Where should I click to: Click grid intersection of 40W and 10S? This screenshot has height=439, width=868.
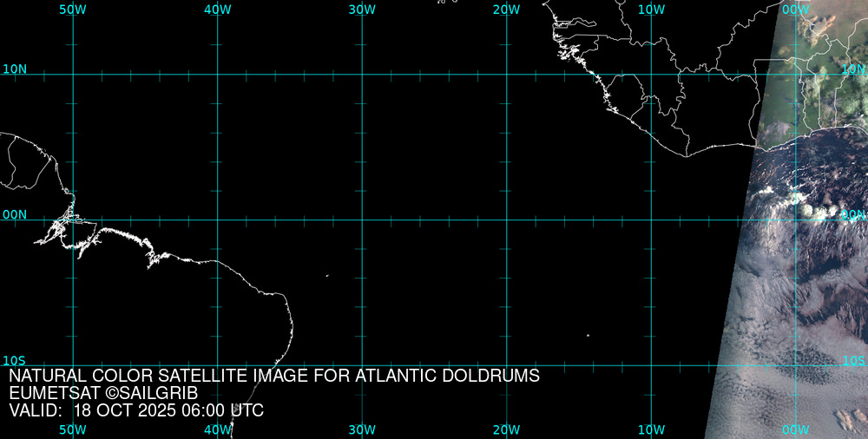coord(217,365)
